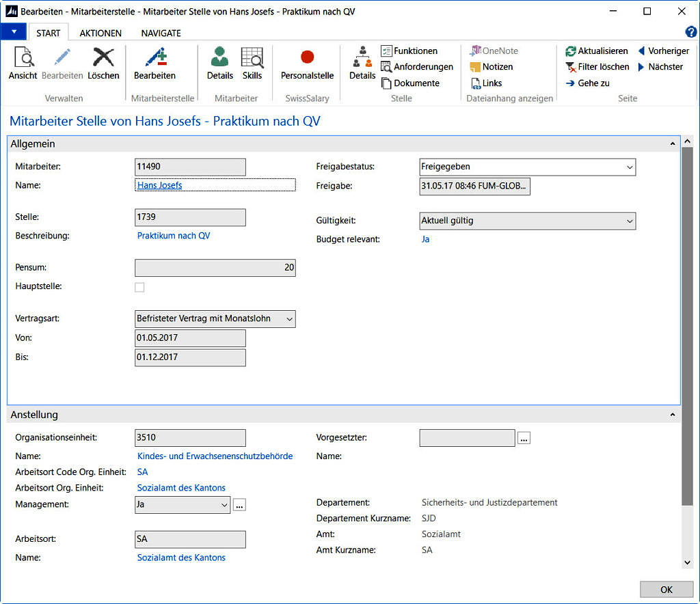Collapse the Allgemein section
The width and height of the screenshot is (700, 604).
pos(673,143)
